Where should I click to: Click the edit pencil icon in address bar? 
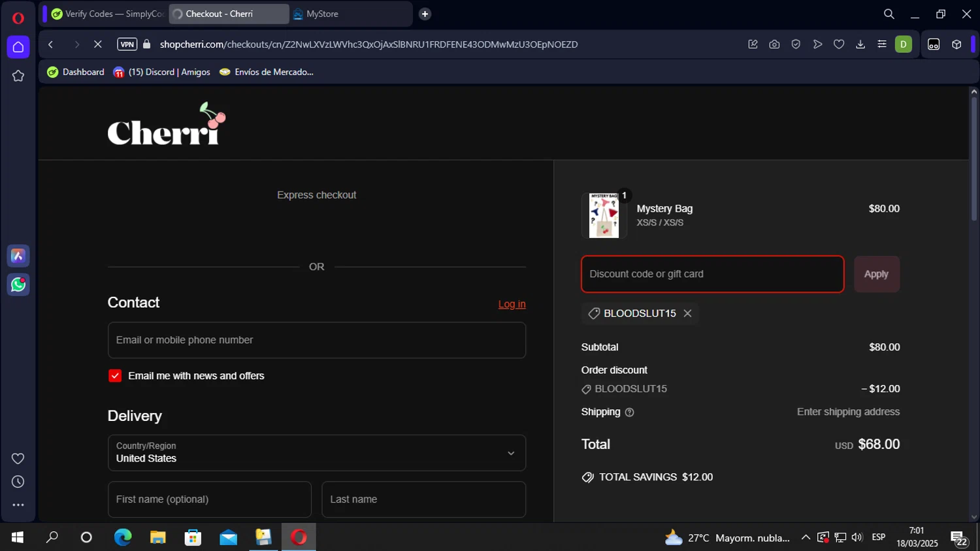[753, 44]
